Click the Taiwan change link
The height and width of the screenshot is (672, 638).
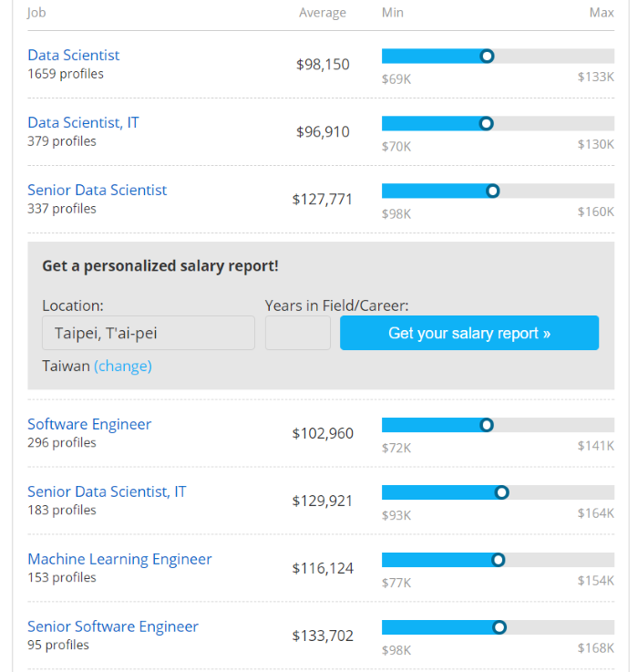[123, 367]
